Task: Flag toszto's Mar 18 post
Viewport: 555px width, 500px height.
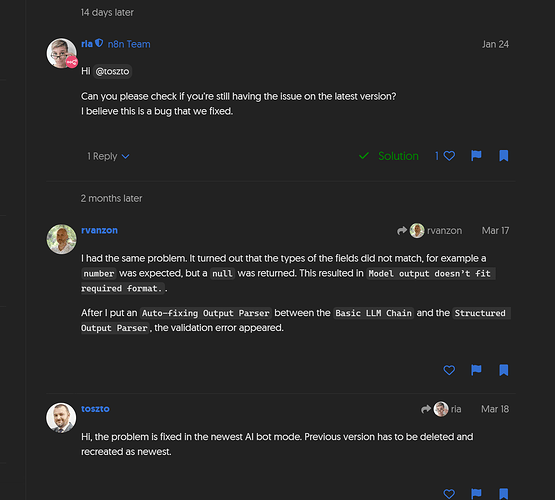Action: pos(476,493)
